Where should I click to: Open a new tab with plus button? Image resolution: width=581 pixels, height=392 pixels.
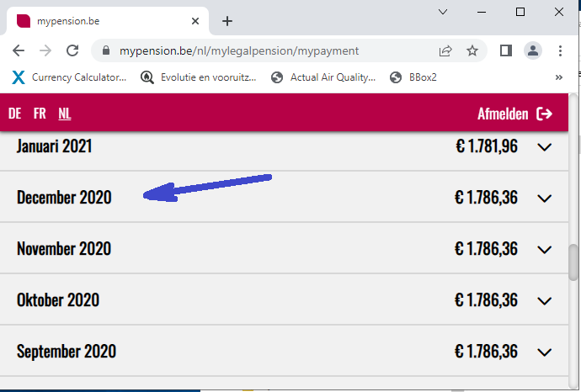pyautogui.click(x=227, y=21)
